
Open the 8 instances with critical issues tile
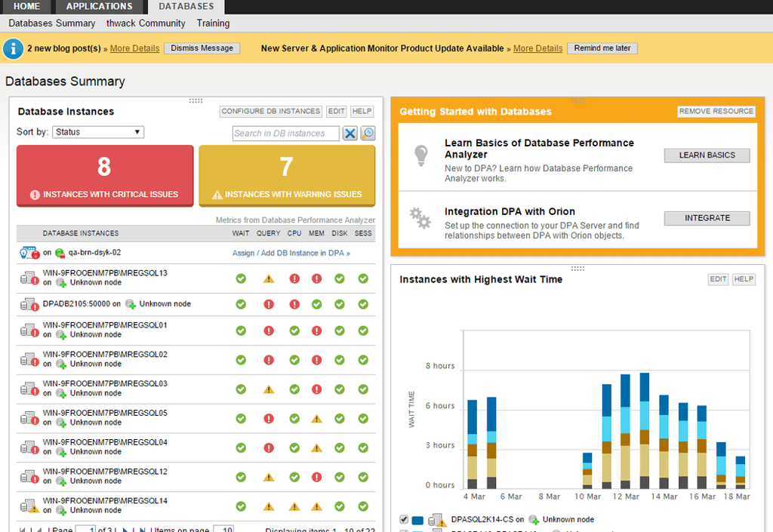coord(105,176)
